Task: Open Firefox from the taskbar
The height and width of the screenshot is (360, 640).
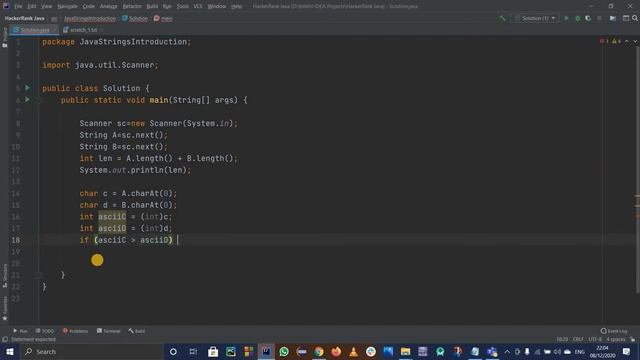Action: (336, 352)
